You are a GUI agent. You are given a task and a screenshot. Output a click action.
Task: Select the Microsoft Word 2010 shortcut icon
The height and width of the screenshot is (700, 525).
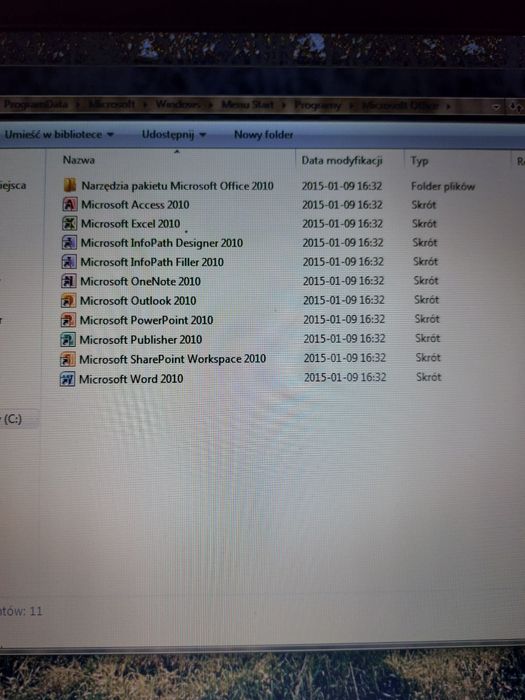[67, 379]
